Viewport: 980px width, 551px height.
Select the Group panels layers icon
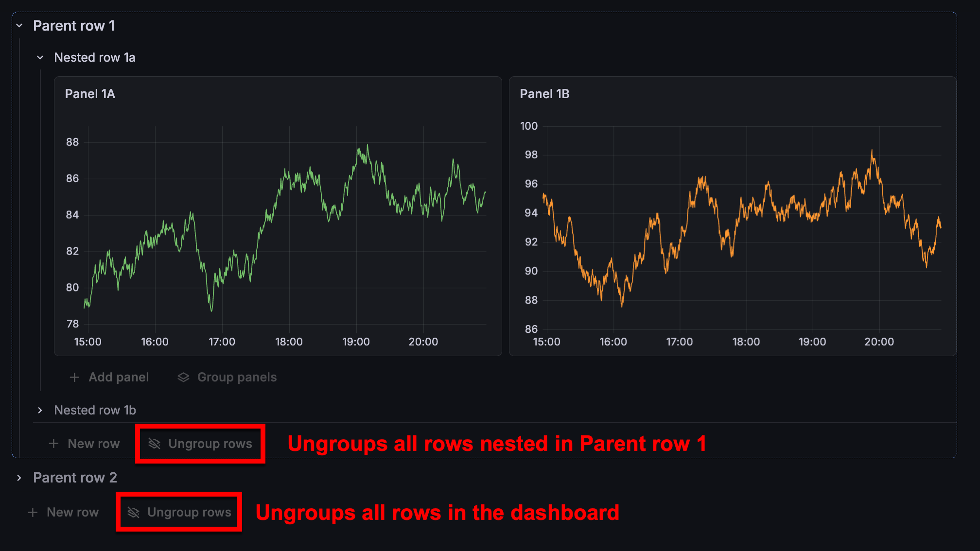tap(183, 377)
